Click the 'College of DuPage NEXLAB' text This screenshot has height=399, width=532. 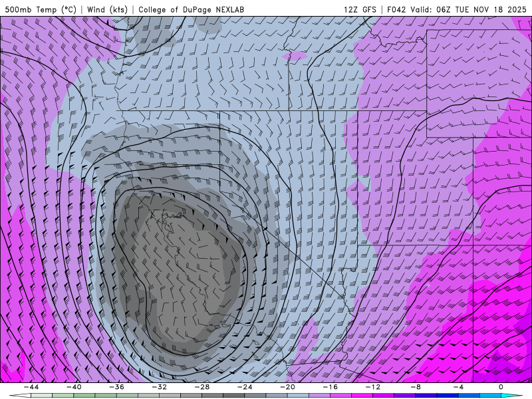[x=191, y=9]
